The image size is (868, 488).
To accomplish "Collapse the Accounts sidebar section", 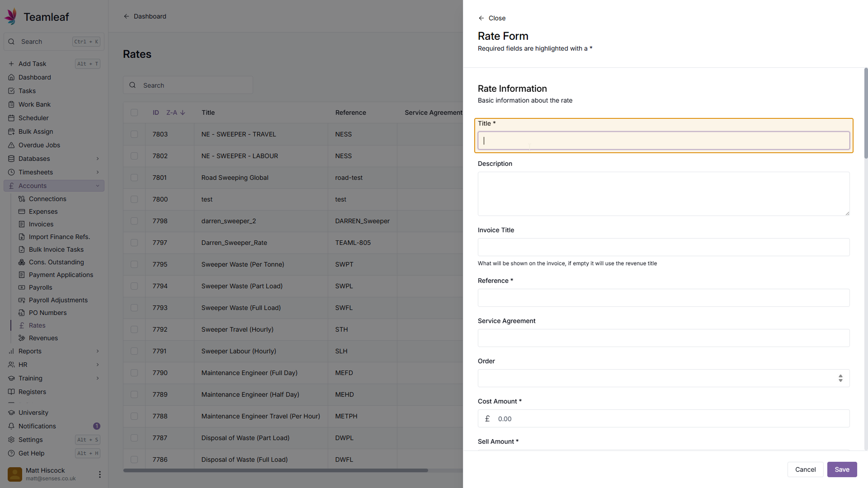I will pos(98,186).
